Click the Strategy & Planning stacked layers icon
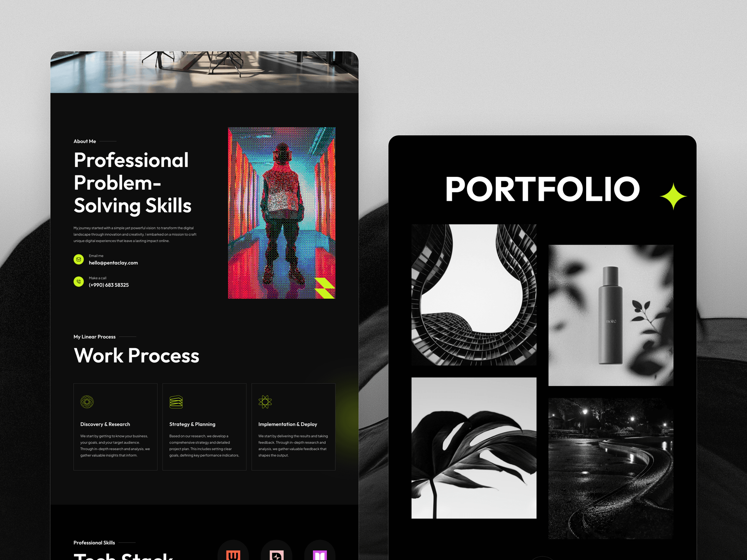747x560 pixels. click(176, 402)
